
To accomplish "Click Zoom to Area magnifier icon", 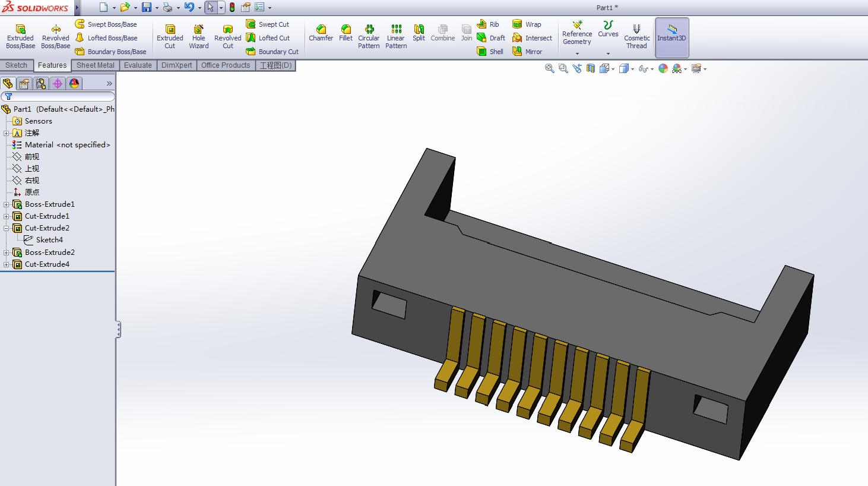I will 563,68.
